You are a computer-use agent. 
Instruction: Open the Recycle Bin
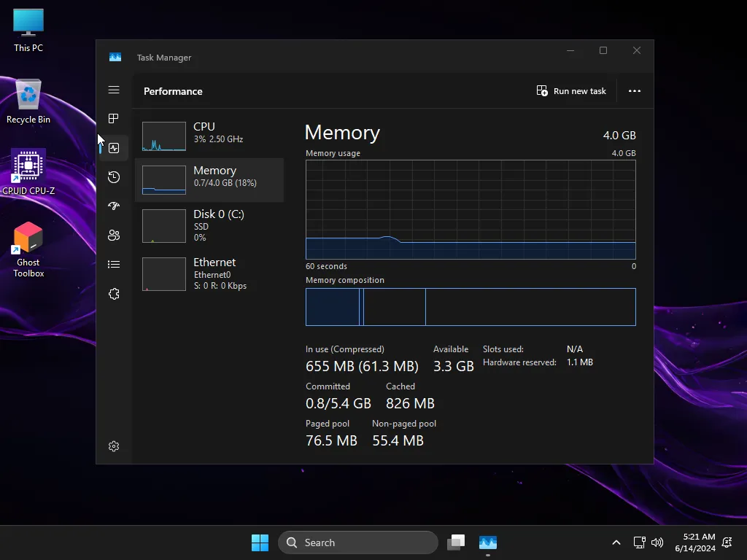tap(28, 95)
